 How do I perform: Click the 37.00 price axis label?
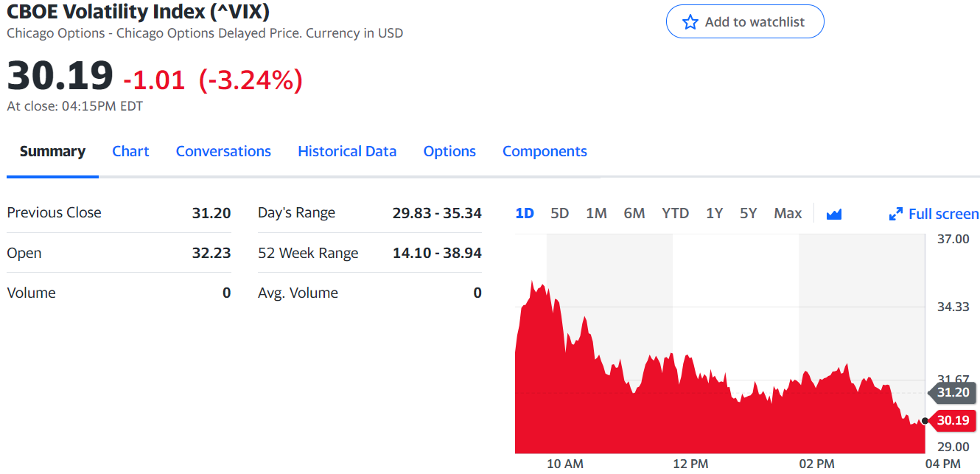(x=953, y=239)
